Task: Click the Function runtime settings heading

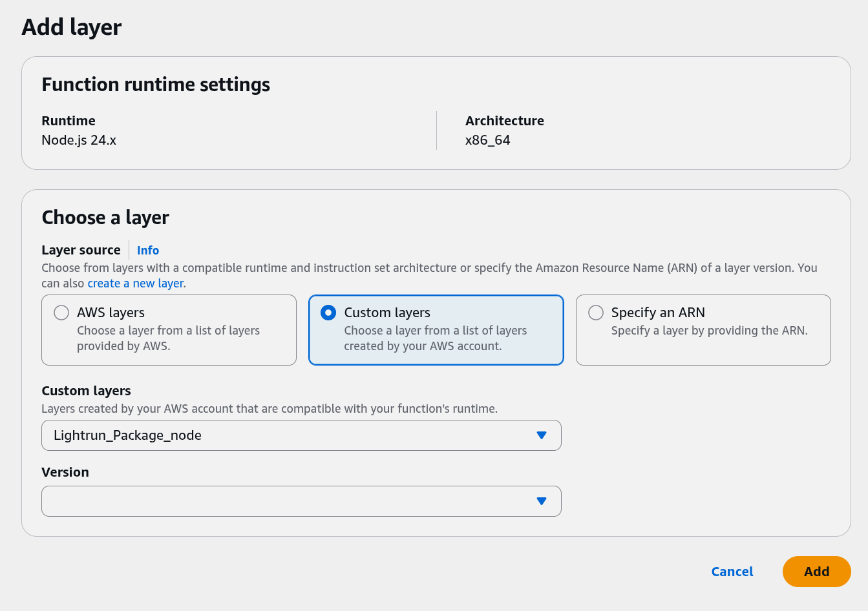Action: [156, 85]
